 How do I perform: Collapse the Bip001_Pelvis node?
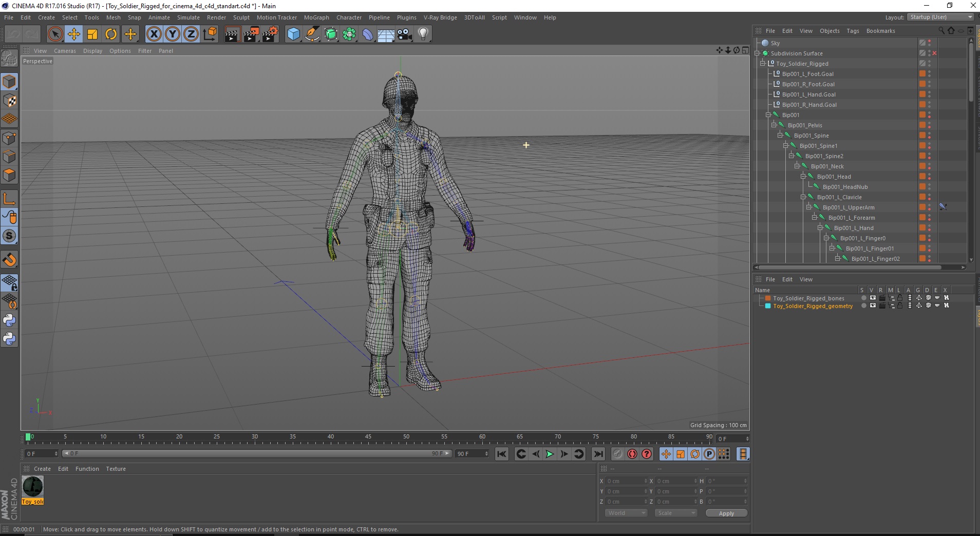click(x=774, y=125)
